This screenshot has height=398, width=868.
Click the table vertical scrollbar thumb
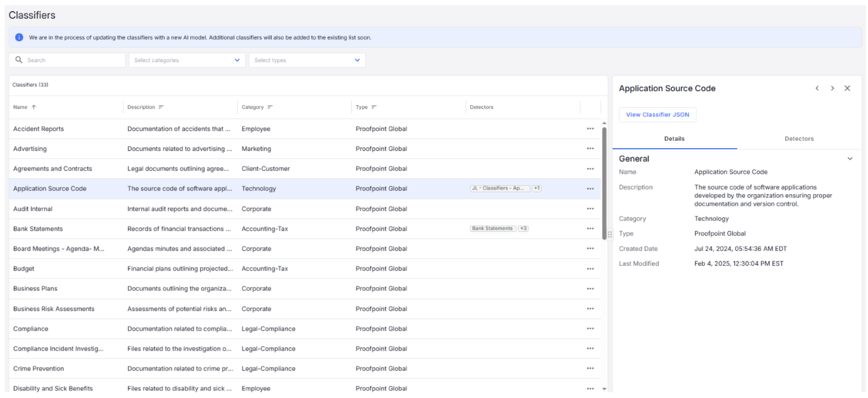[604, 183]
